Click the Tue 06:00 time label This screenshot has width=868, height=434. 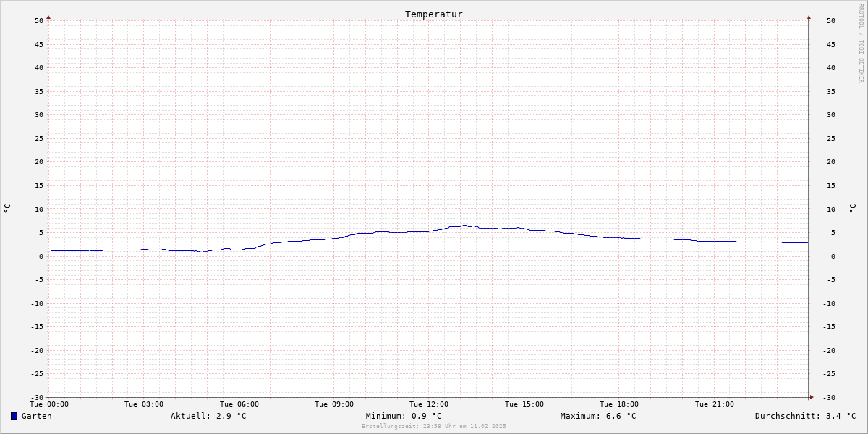coord(239,404)
